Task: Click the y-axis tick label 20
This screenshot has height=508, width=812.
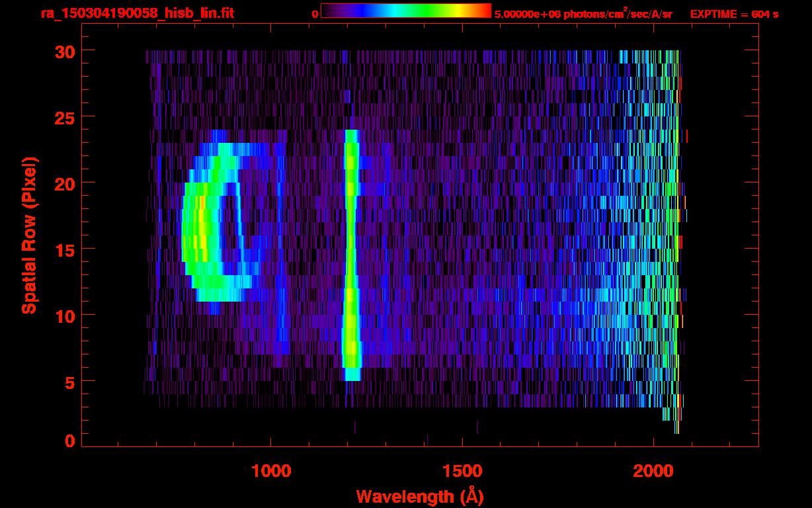Action: 64,183
